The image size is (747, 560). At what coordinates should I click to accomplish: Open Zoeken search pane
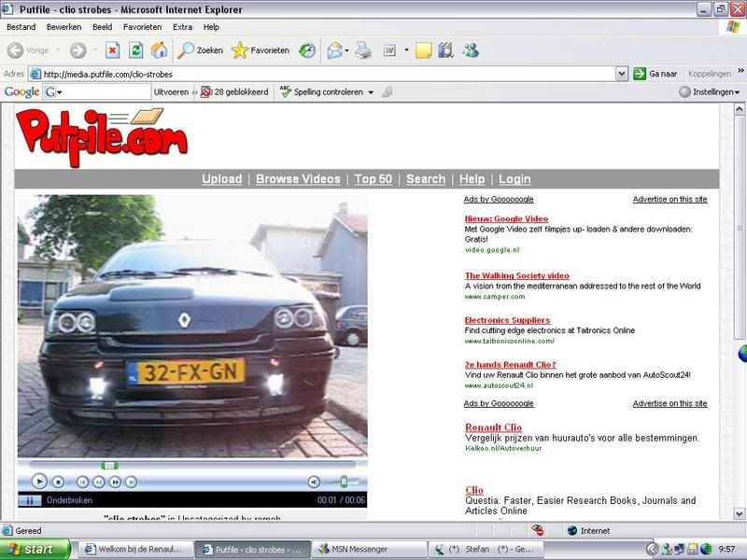tap(200, 50)
